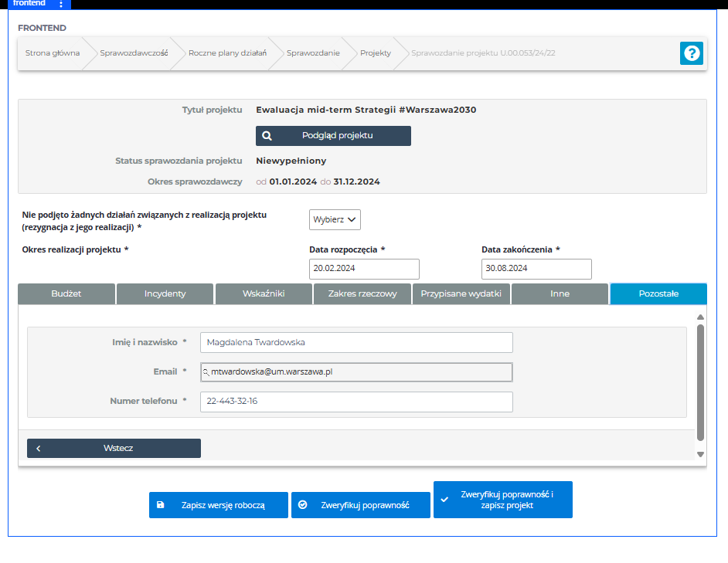Switch to the Budżet tab
This screenshot has width=728, height=563.
click(x=66, y=293)
